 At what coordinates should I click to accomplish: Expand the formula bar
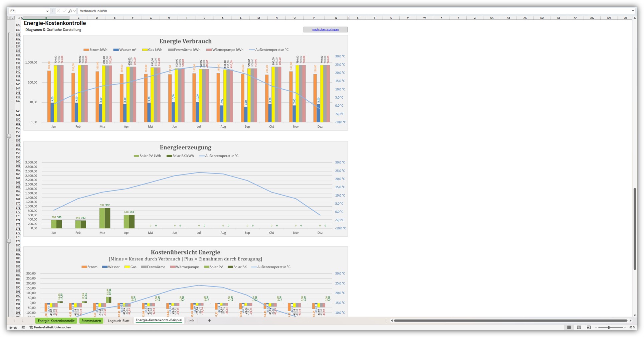tap(633, 11)
